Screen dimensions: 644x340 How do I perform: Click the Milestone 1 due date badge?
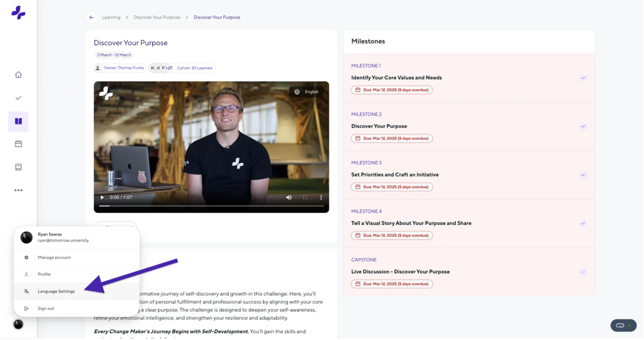(392, 90)
